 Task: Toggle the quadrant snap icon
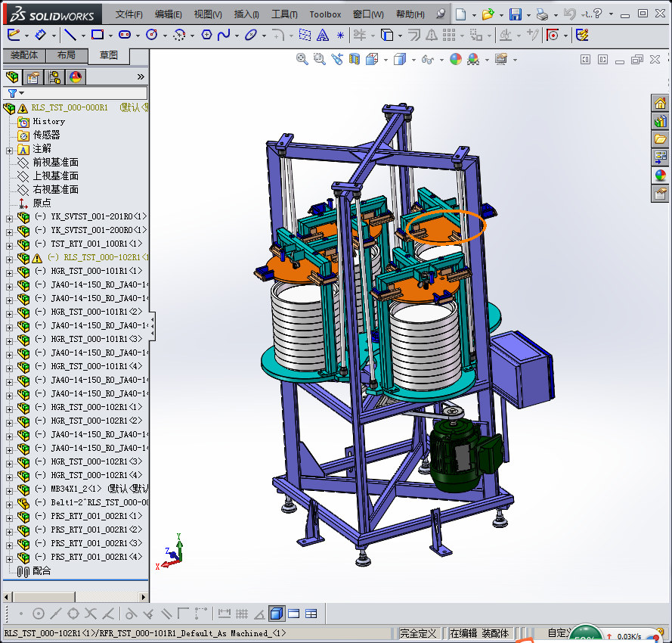(x=73, y=613)
